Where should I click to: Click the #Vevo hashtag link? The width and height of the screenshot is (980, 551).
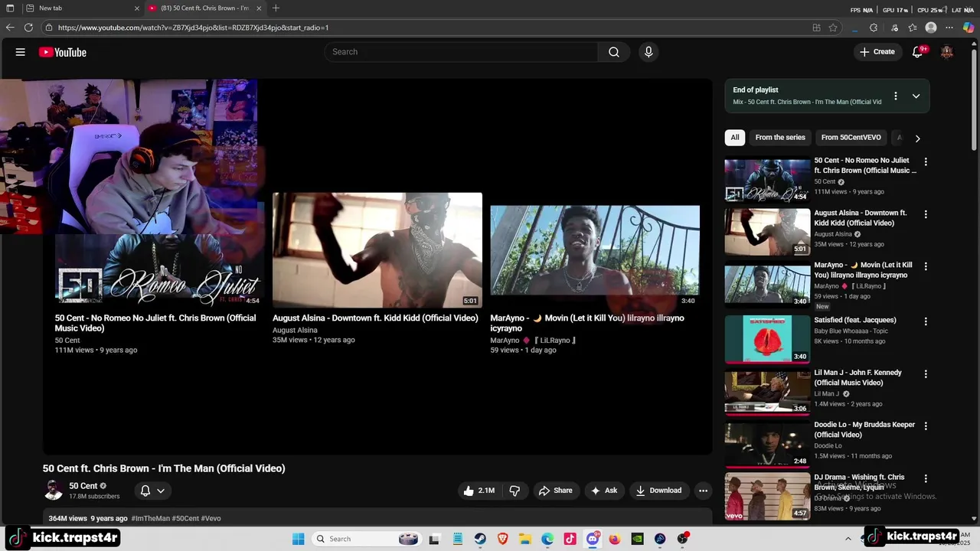[211, 519]
